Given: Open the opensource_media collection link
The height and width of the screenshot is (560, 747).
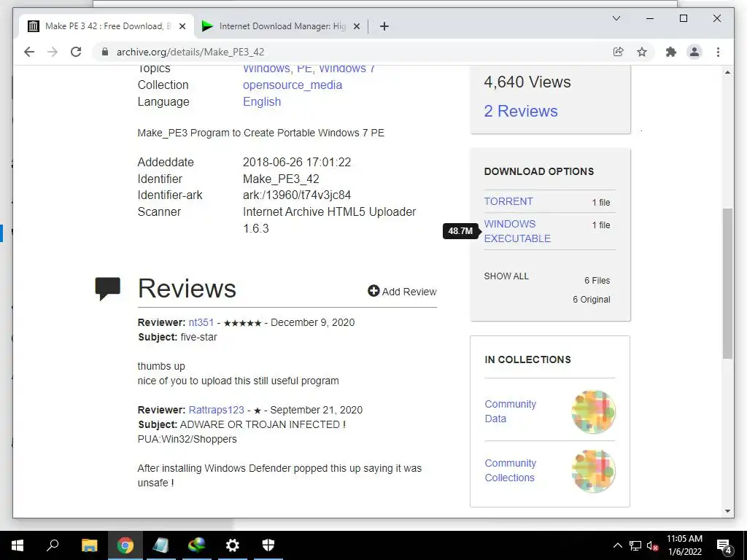Looking at the screenshot, I should point(293,85).
